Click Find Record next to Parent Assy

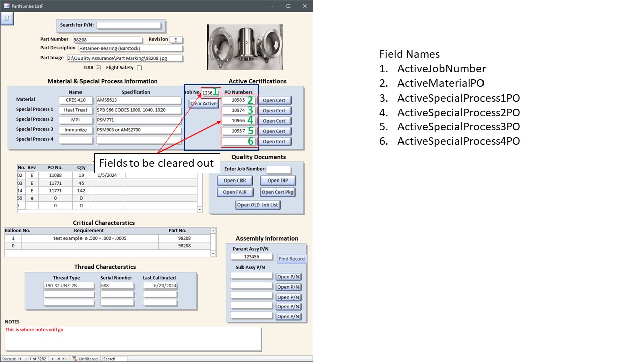click(292, 259)
